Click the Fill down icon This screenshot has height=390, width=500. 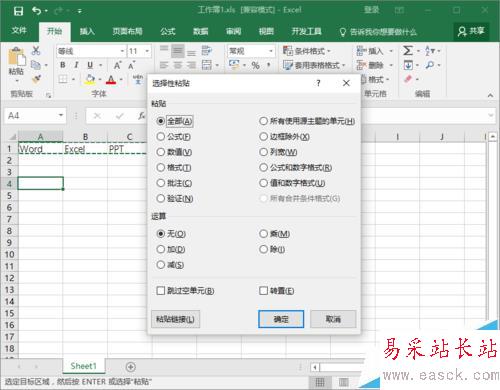tap(408, 65)
